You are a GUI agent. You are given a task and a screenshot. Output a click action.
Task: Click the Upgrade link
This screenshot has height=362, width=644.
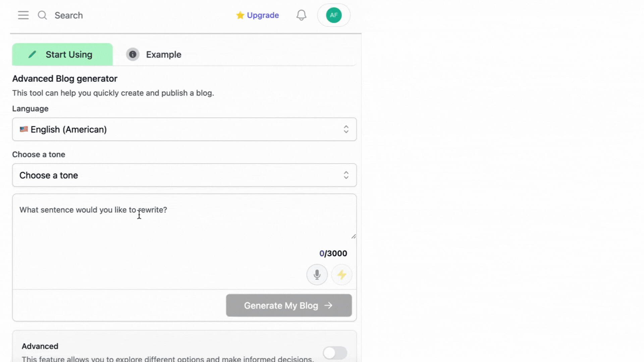coord(263,15)
